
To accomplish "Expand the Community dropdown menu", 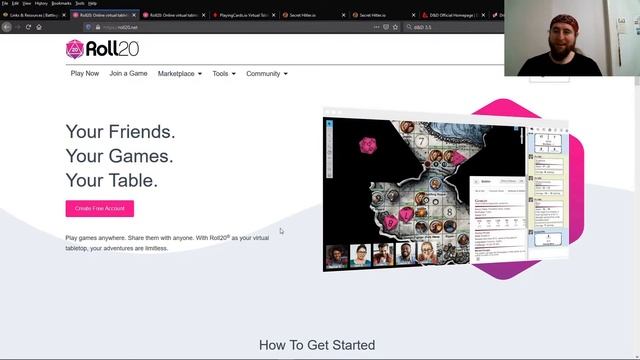I will point(267,73).
